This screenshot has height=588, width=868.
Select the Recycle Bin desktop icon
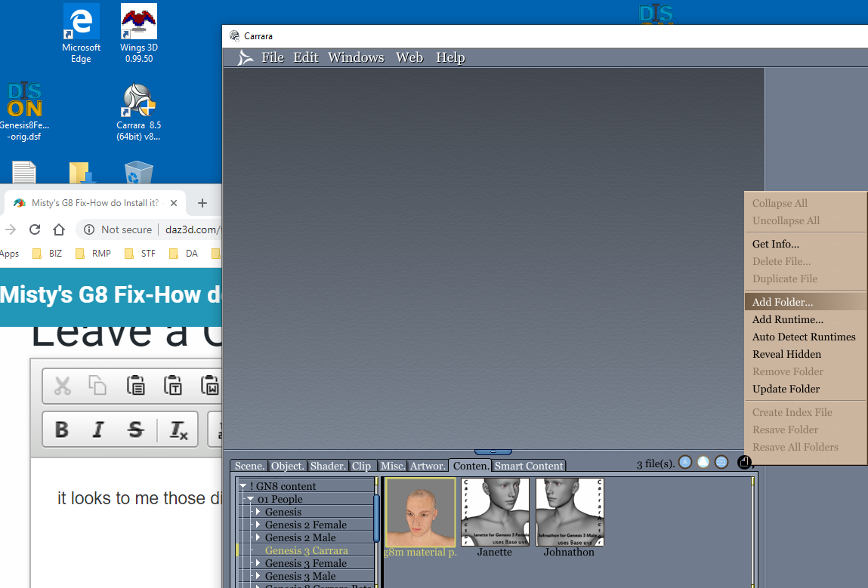coord(138,172)
